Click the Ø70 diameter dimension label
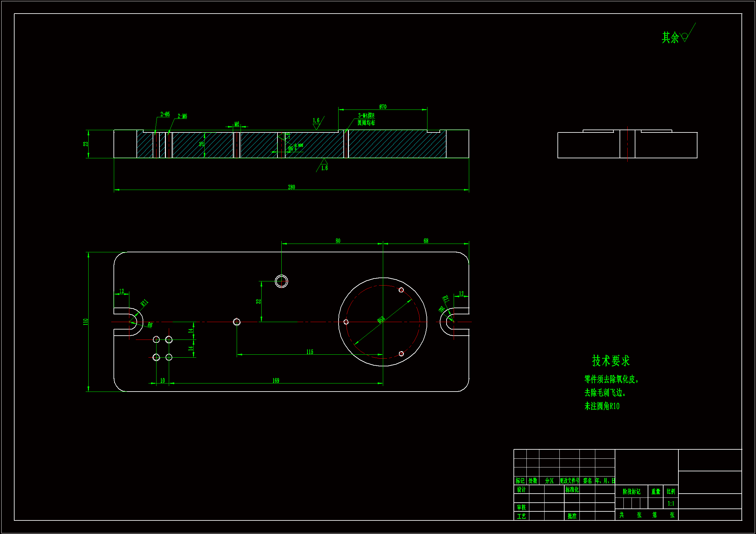756x534 pixels. pyautogui.click(x=383, y=107)
